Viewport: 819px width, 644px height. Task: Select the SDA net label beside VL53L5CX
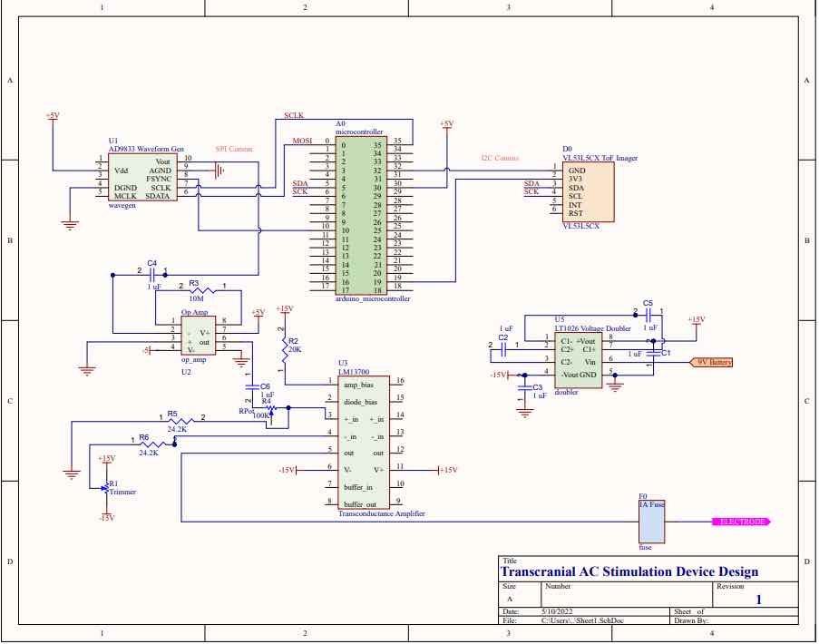click(x=531, y=183)
